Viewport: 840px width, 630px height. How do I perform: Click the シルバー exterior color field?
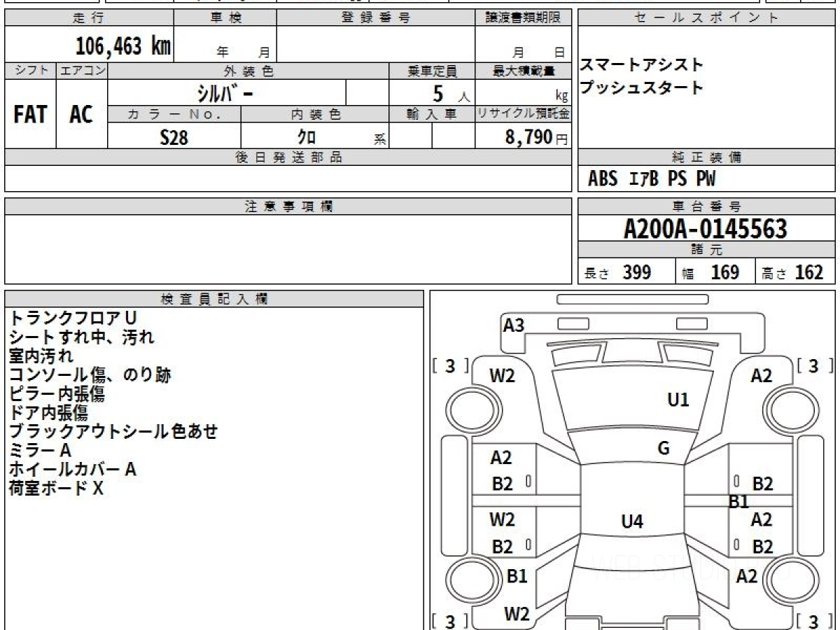pyautogui.click(x=226, y=92)
